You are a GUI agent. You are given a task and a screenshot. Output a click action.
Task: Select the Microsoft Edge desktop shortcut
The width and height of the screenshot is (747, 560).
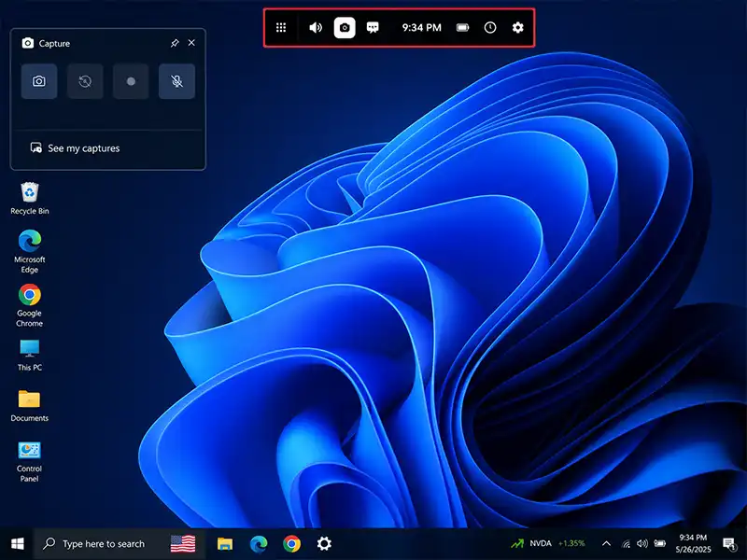point(30,251)
